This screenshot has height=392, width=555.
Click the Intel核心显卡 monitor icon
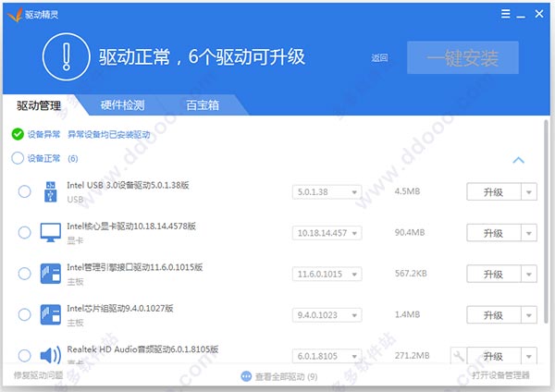pos(51,232)
